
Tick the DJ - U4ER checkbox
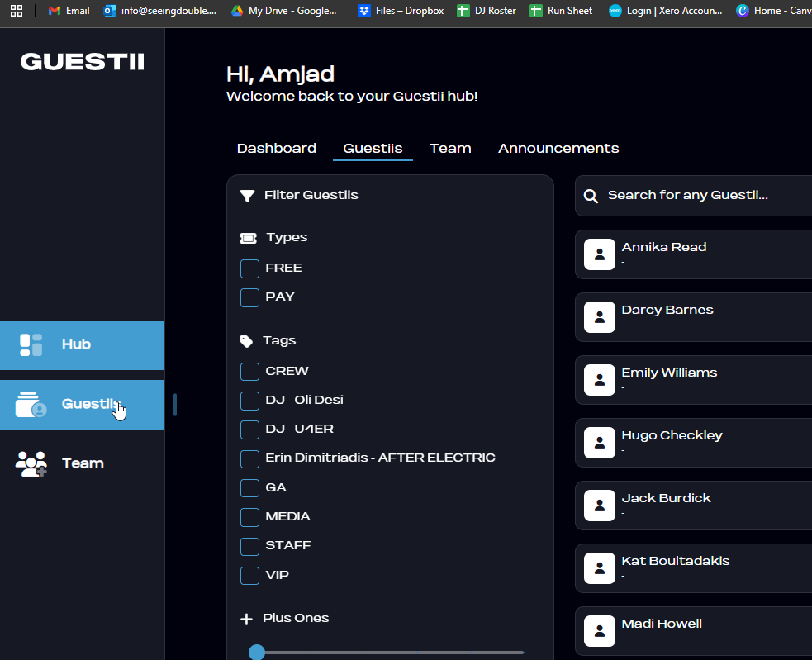coord(249,430)
